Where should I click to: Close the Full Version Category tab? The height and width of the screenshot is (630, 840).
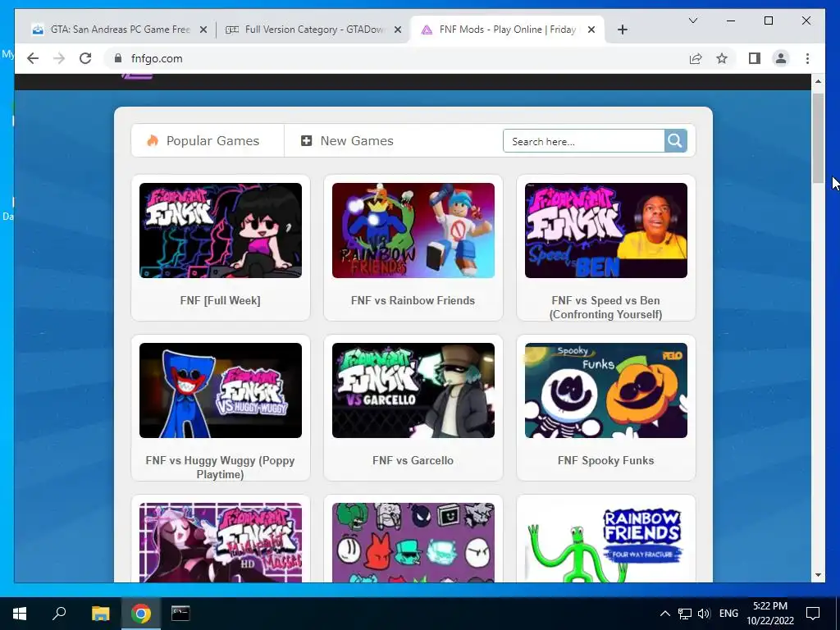pyautogui.click(x=398, y=30)
